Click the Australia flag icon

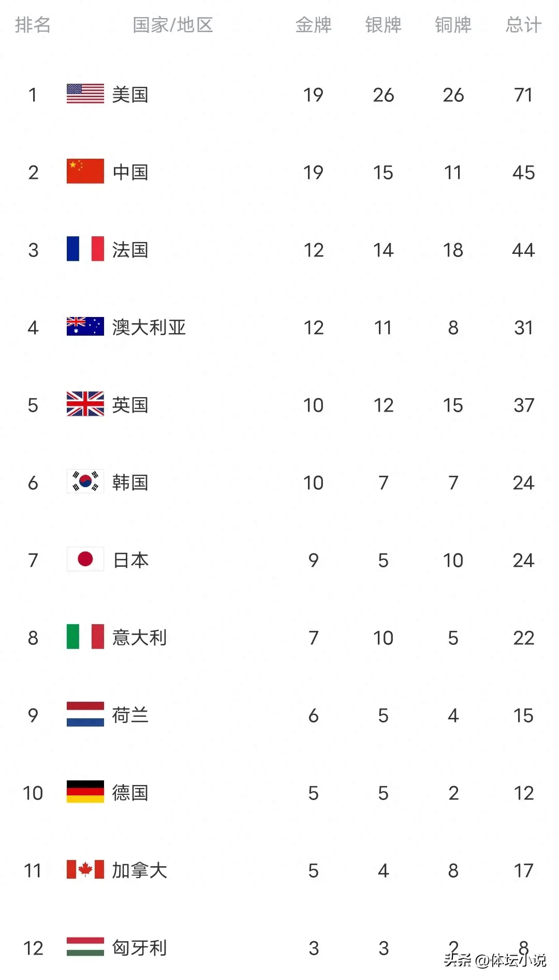pyautogui.click(x=85, y=327)
